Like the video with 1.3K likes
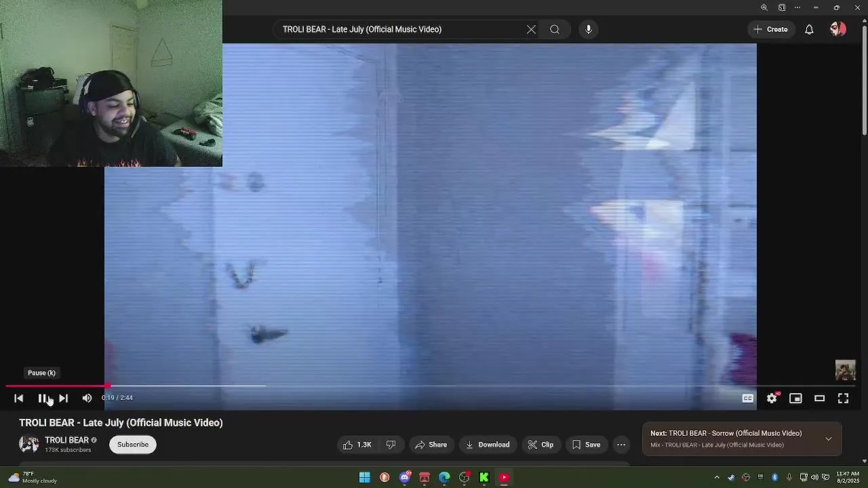The height and width of the screenshot is (488, 868). [357, 445]
